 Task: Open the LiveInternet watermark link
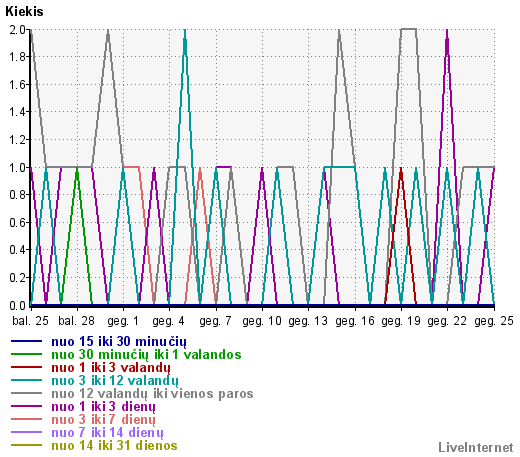(x=476, y=447)
